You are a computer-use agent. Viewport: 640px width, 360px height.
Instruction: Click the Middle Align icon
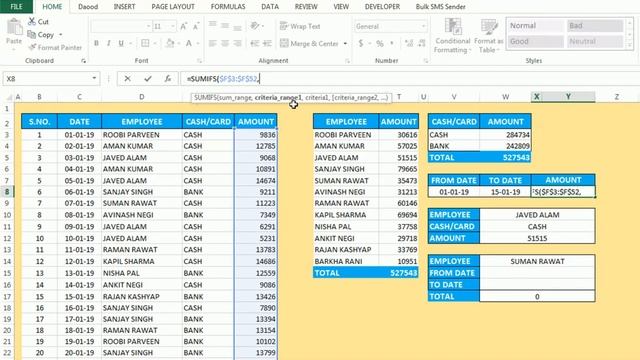click(225, 26)
